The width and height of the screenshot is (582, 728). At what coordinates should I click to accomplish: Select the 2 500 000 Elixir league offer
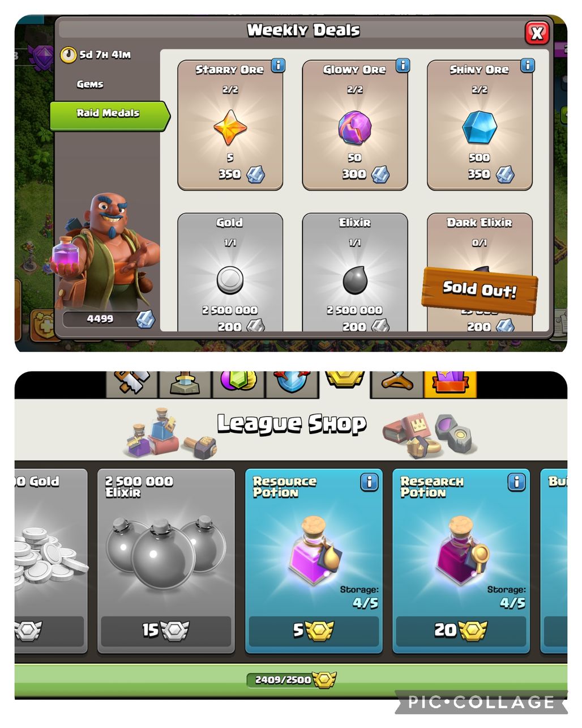pyautogui.click(x=166, y=561)
